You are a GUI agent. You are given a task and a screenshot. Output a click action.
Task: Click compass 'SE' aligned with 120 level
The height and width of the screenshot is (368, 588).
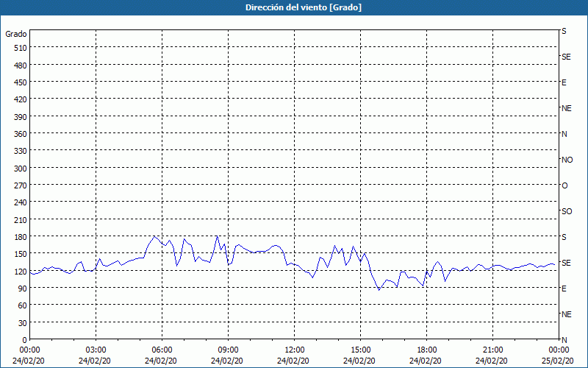click(566, 263)
